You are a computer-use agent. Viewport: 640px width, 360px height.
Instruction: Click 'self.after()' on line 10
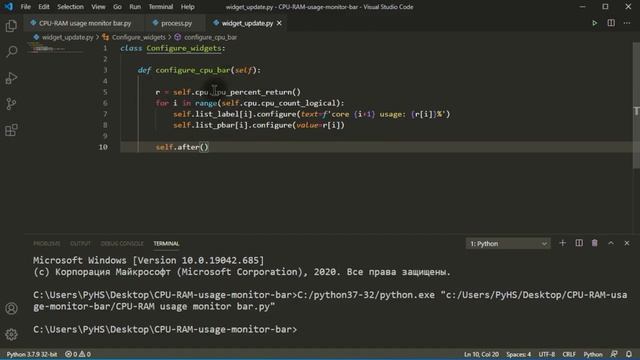point(182,147)
